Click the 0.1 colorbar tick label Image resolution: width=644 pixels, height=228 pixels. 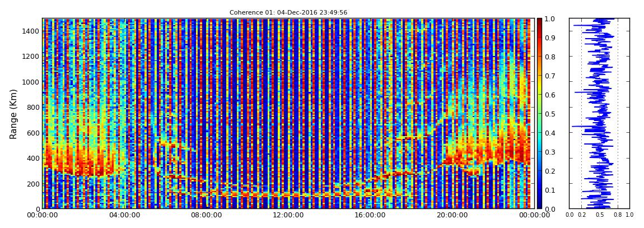click(549, 190)
